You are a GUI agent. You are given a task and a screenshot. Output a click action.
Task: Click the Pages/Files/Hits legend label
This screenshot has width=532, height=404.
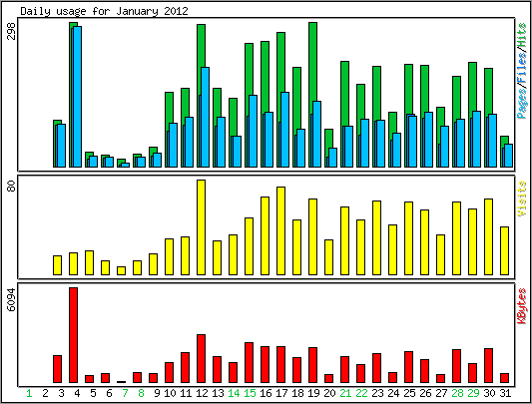(x=522, y=71)
